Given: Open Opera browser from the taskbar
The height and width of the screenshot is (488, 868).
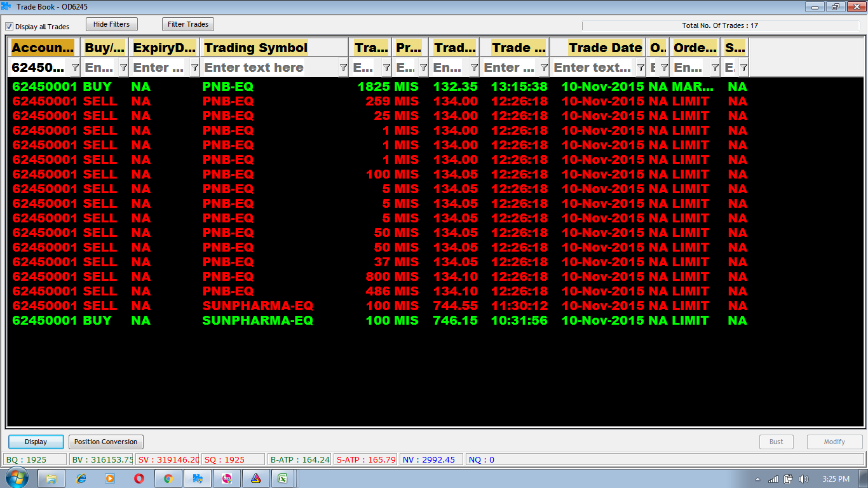Looking at the screenshot, I should coord(139,478).
